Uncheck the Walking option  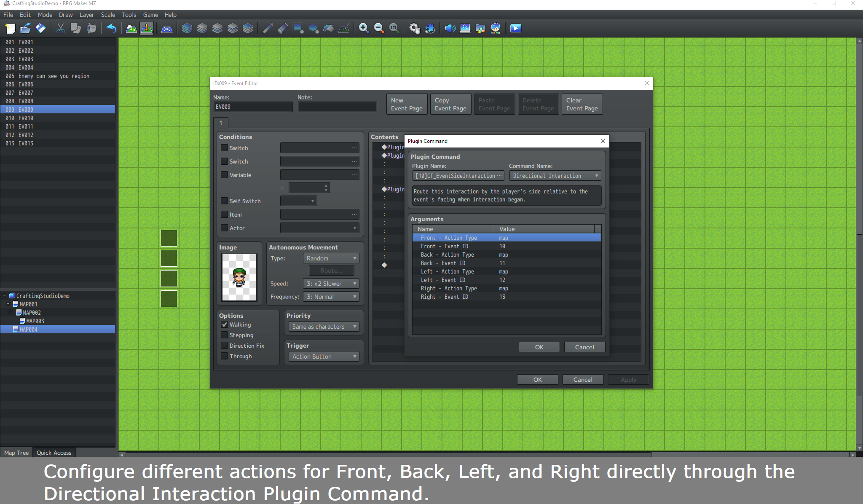(x=225, y=324)
